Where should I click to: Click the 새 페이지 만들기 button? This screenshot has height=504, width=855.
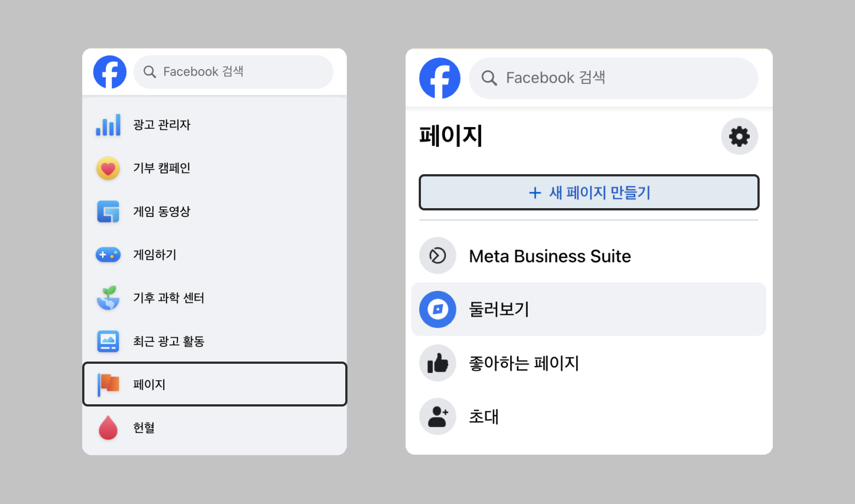[589, 192]
